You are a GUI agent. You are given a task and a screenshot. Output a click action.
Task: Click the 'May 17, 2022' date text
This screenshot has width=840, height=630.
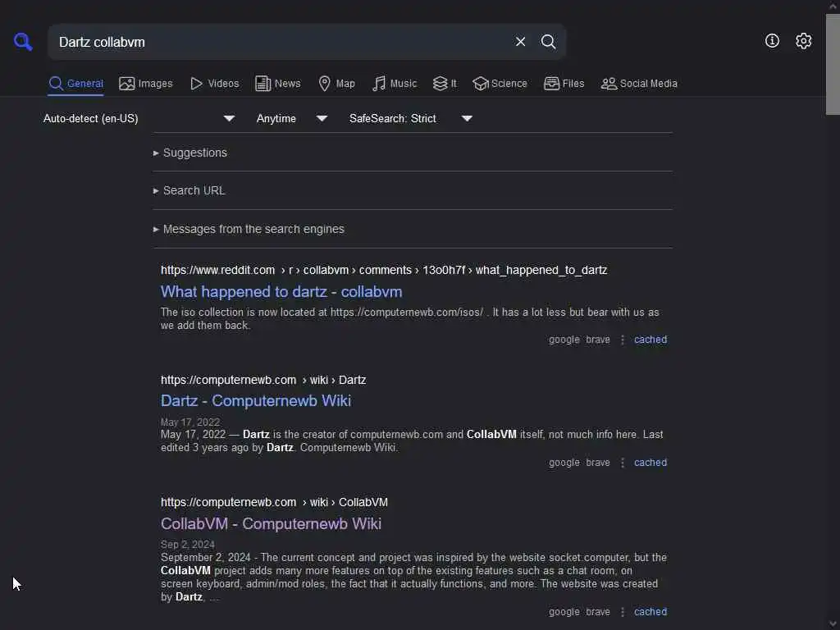point(190,422)
